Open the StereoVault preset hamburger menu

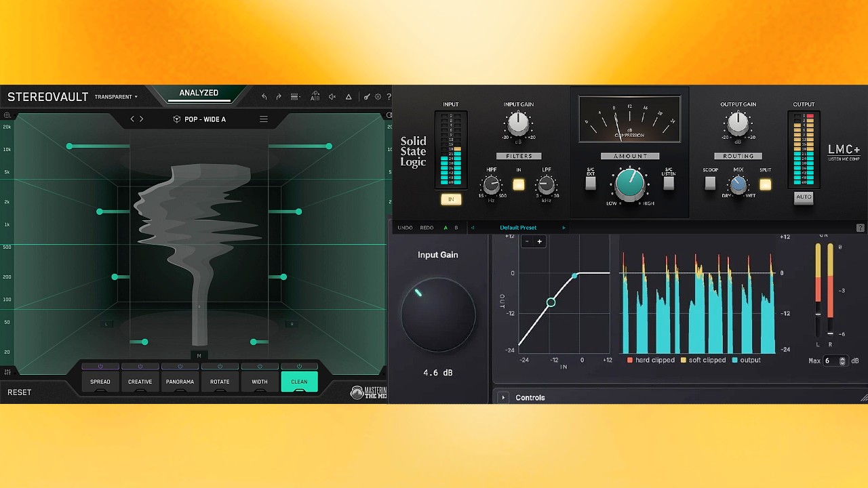click(264, 119)
